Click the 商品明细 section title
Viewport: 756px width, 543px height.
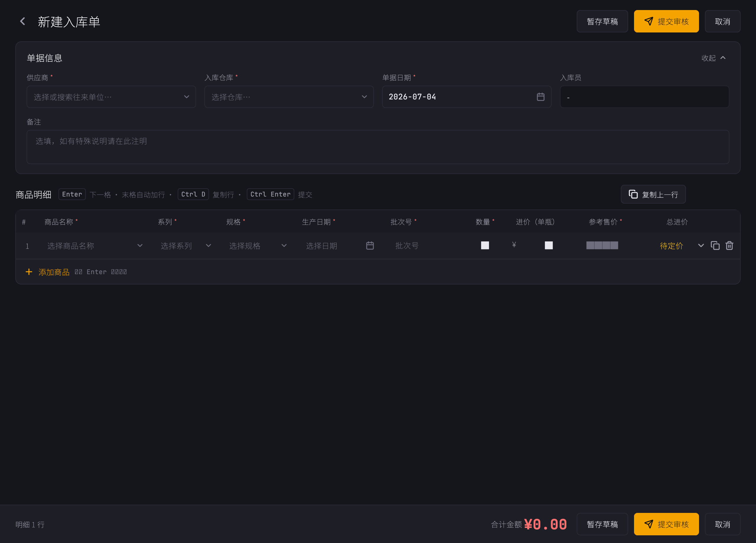[x=34, y=194]
